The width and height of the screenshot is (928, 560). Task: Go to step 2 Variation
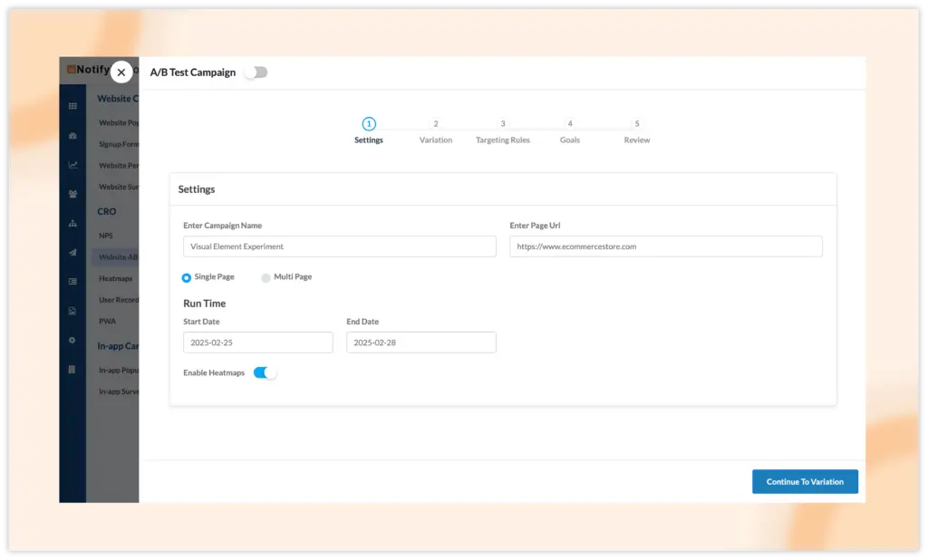pyautogui.click(x=436, y=124)
